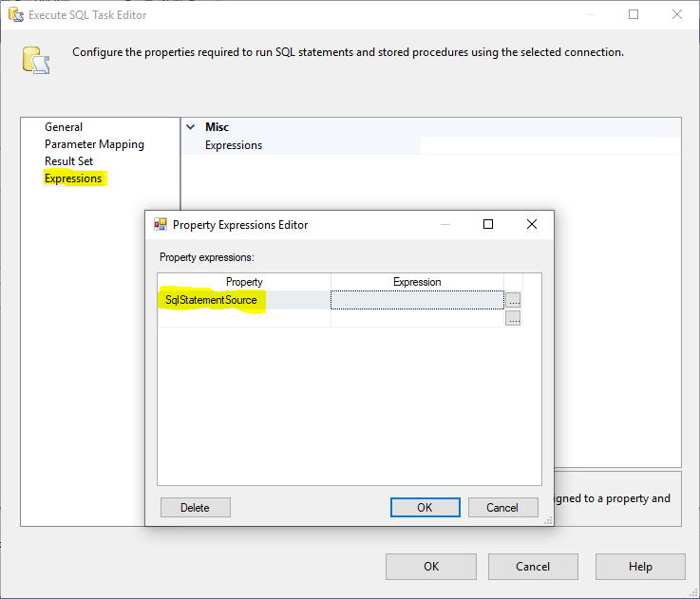This screenshot has height=599, width=700.
Task: Click the Execute SQL Task Editor title icon
Action: tap(15, 14)
